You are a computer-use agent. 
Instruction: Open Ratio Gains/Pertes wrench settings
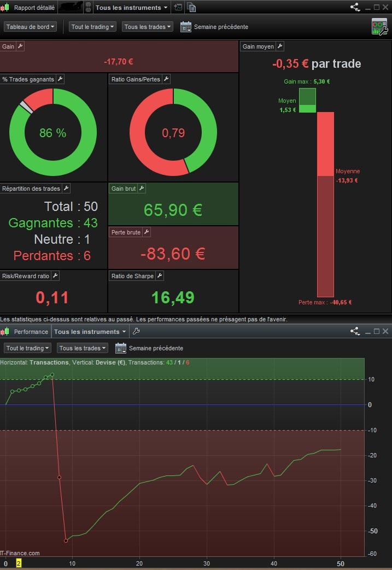point(166,79)
